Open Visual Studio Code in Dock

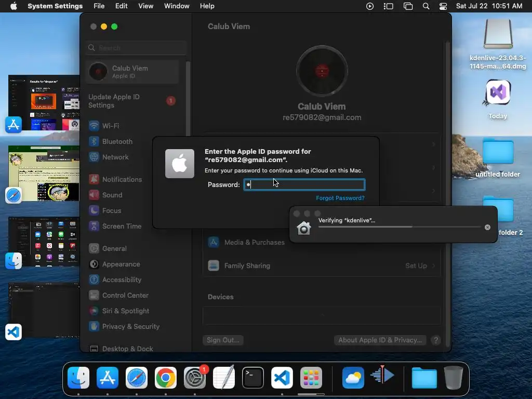click(282, 378)
